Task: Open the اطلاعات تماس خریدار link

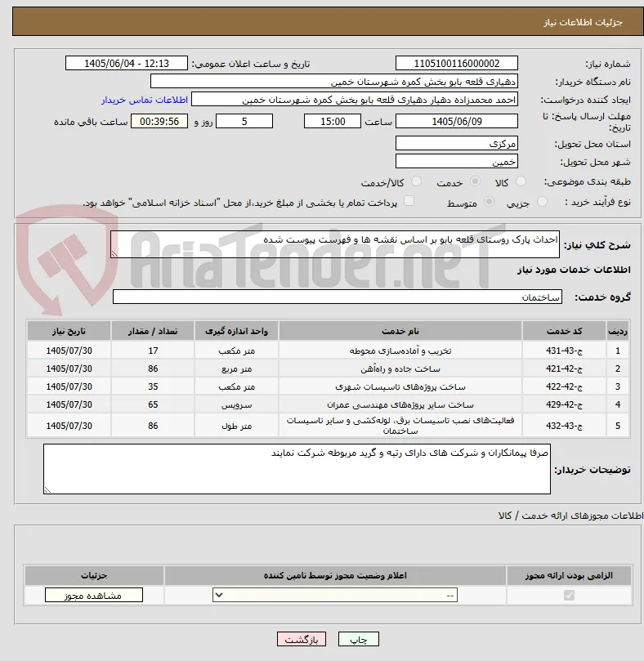Action: [145, 100]
